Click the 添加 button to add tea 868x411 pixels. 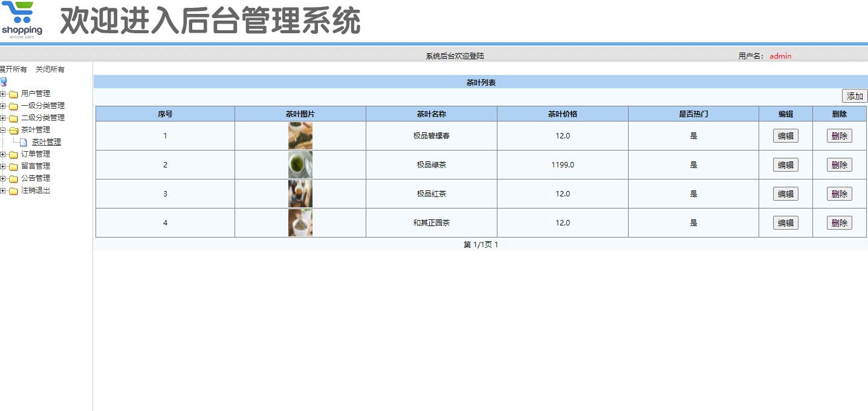tap(855, 95)
